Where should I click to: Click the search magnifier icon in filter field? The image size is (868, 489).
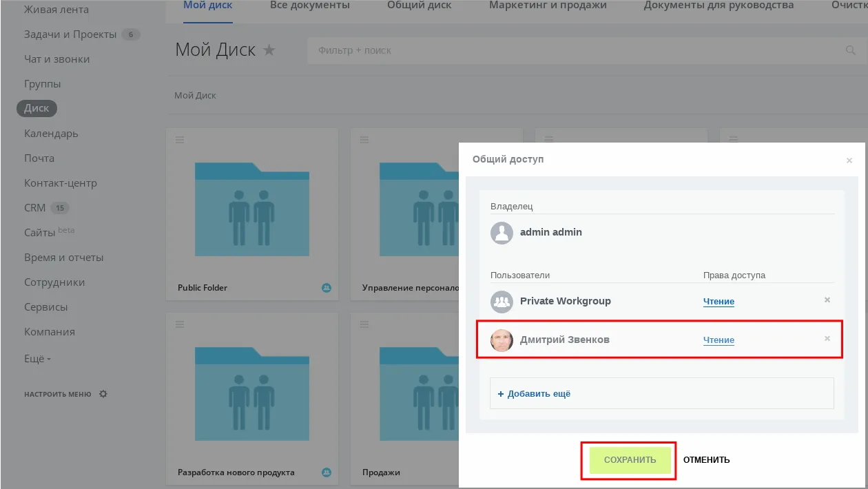pyautogui.click(x=850, y=50)
